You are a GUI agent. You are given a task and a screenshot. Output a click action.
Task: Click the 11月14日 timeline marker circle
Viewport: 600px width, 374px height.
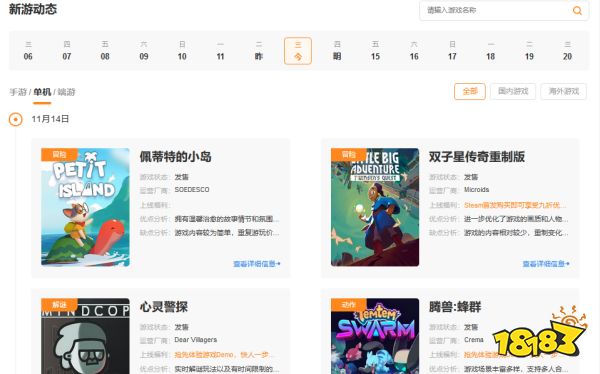[16, 119]
